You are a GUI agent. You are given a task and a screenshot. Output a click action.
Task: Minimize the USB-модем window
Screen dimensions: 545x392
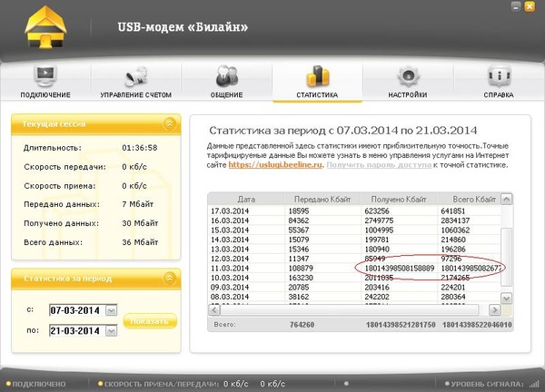[x=516, y=6]
